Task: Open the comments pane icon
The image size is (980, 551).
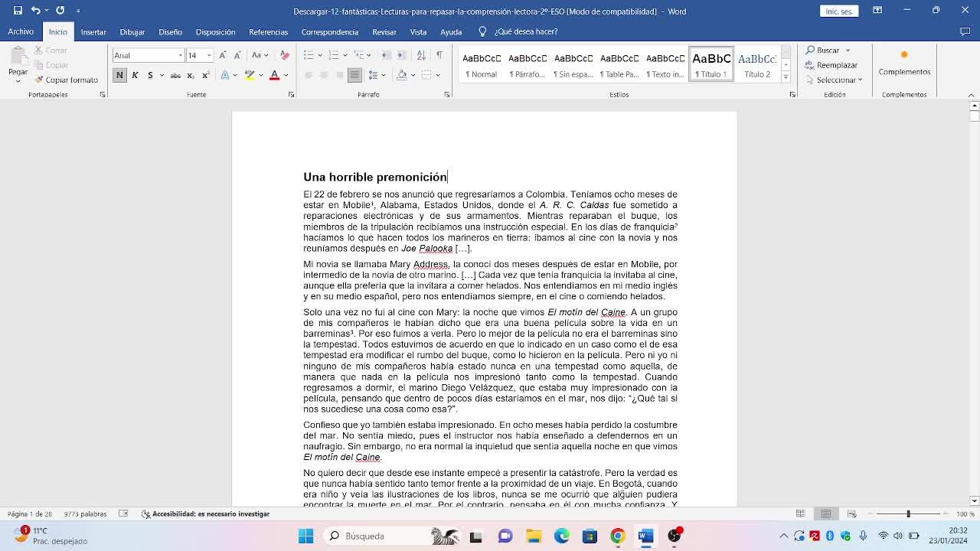Action: (965, 31)
